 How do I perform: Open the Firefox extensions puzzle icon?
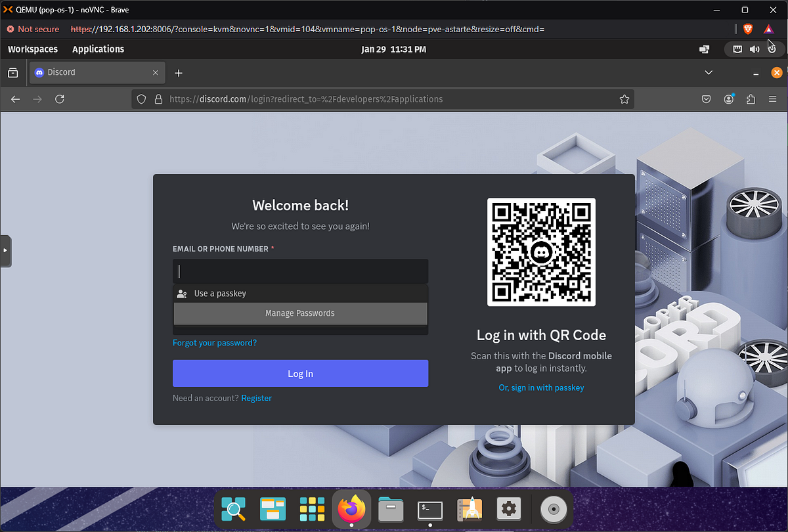click(x=751, y=99)
